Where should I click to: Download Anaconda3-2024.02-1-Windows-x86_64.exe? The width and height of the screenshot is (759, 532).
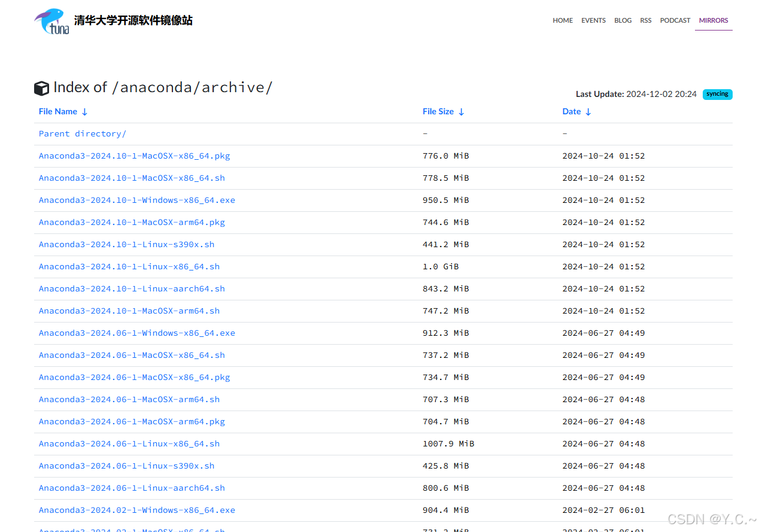[x=137, y=510]
